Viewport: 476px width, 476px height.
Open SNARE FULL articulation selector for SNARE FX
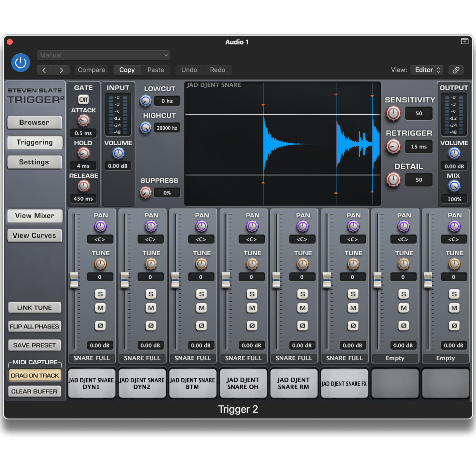(344, 358)
